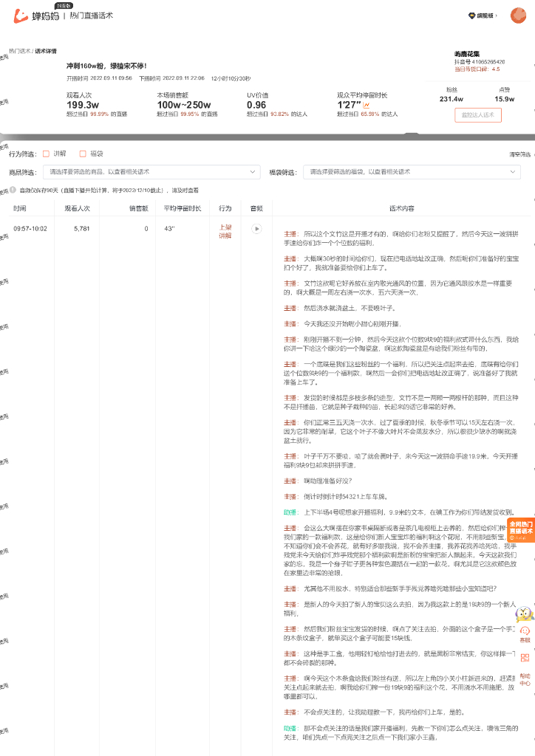This screenshot has width=535, height=756.
Task: Click the 09:57-10:02 time cell
Action: [30, 229]
